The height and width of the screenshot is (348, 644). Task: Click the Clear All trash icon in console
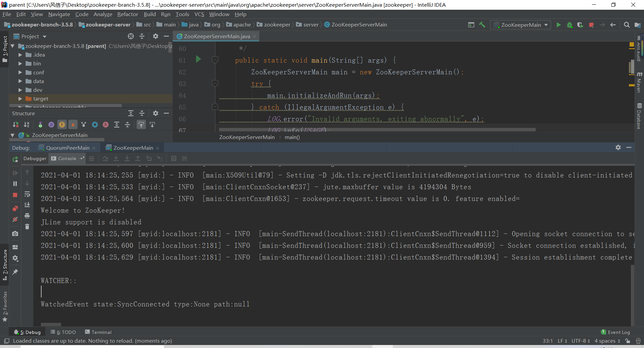[x=27, y=227]
